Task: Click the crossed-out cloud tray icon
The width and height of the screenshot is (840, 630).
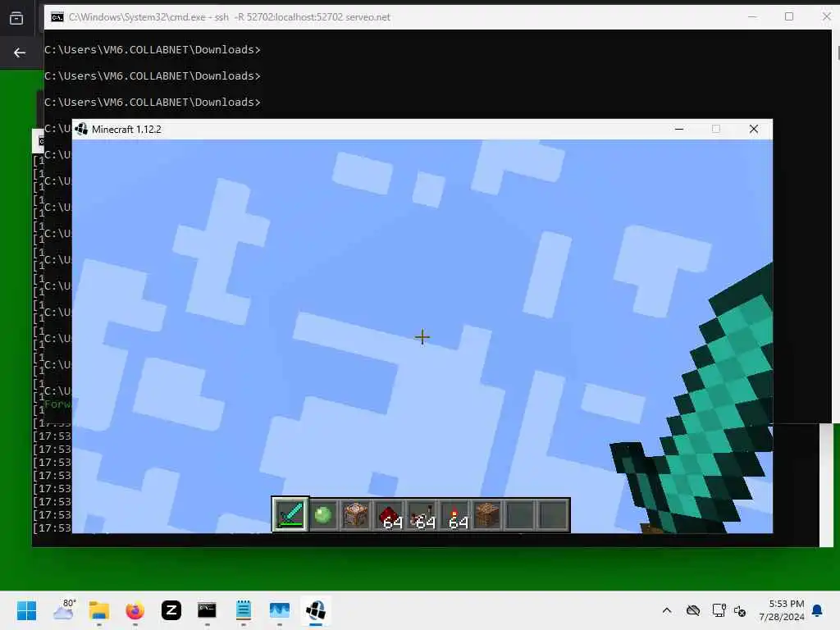Action: click(x=693, y=610)
